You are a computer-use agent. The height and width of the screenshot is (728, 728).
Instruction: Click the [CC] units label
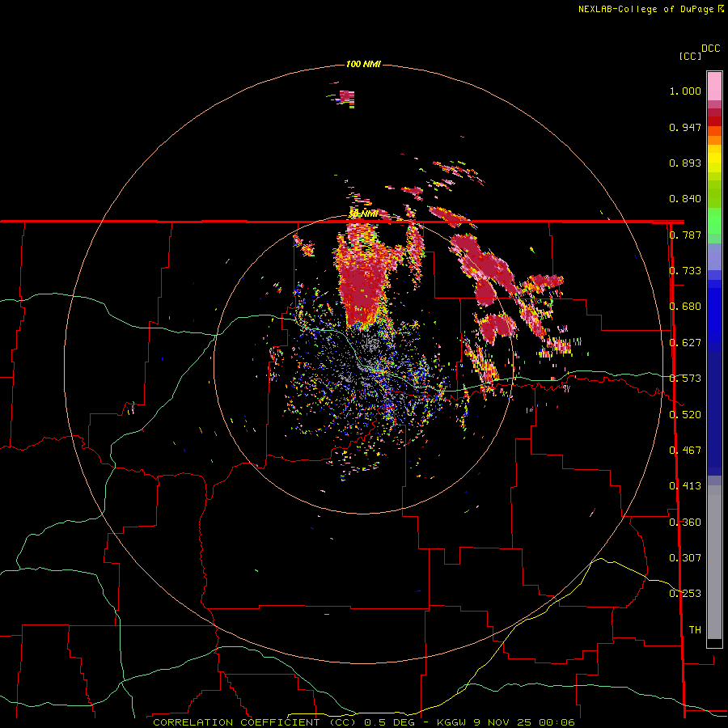[691, 56]
